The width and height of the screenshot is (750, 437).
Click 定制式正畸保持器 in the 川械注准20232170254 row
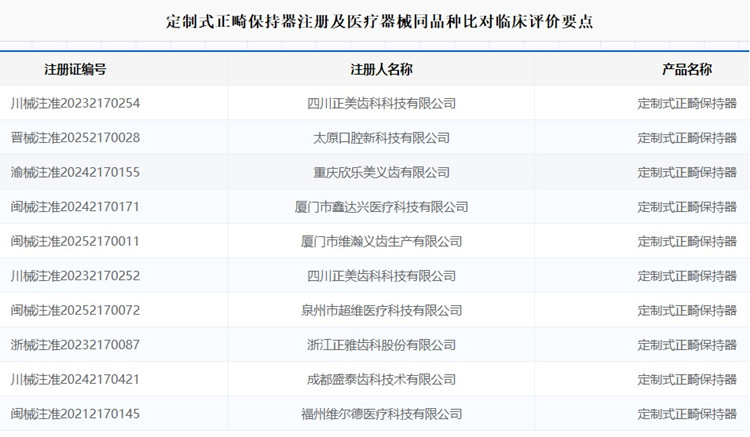[687, 103]
